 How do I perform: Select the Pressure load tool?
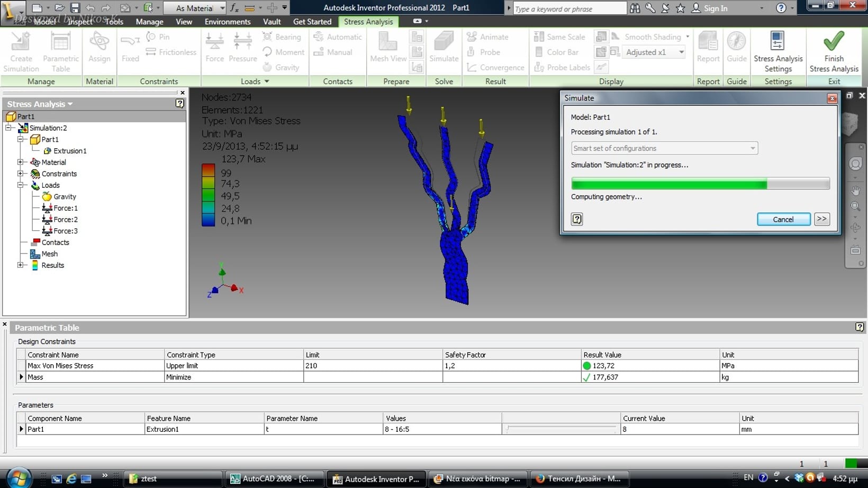click(242, 42)
